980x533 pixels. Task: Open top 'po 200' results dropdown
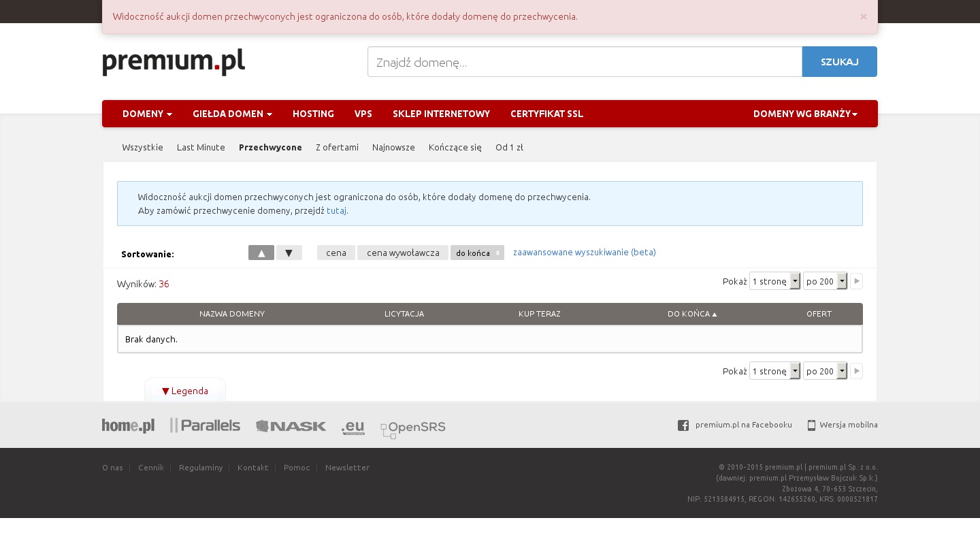pyautogui.click(x=825, y=281)
